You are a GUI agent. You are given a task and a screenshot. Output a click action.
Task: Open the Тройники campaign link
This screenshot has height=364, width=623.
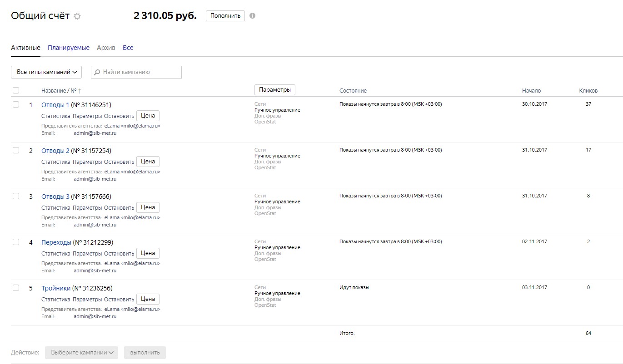click(56, 288)
